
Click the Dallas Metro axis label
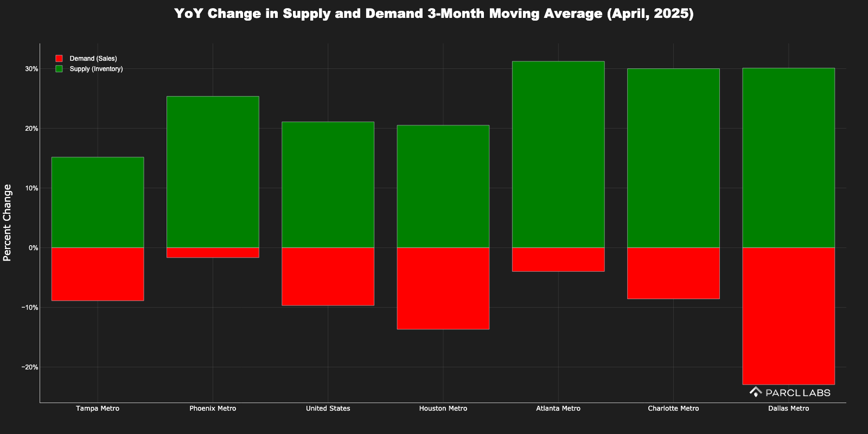(788, 409)
